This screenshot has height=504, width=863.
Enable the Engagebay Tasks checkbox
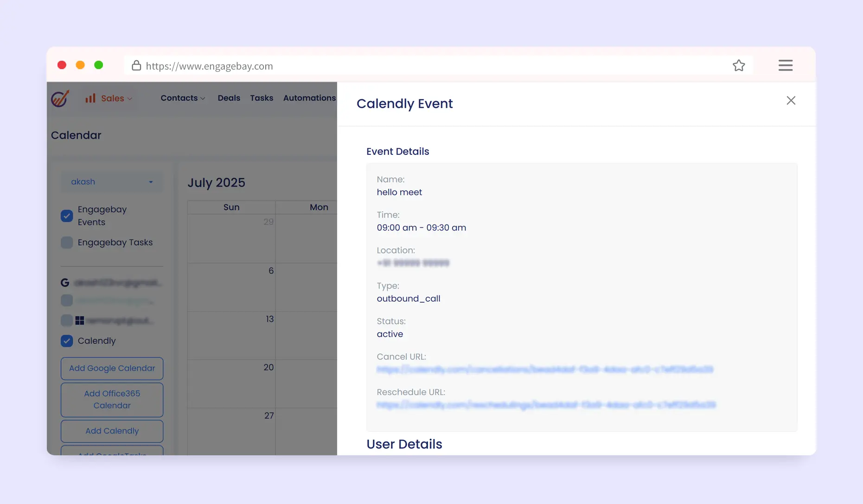pyautogui.click(x=67, y=242)
